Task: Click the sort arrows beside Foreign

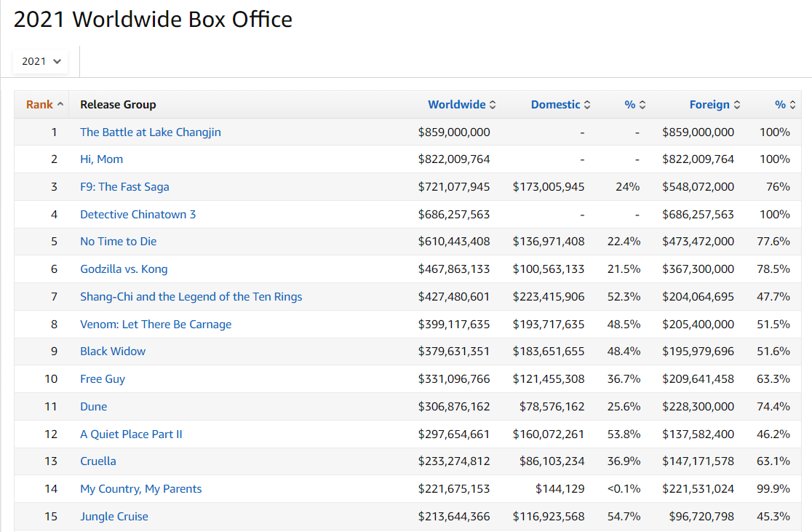Action: point(737,105)
